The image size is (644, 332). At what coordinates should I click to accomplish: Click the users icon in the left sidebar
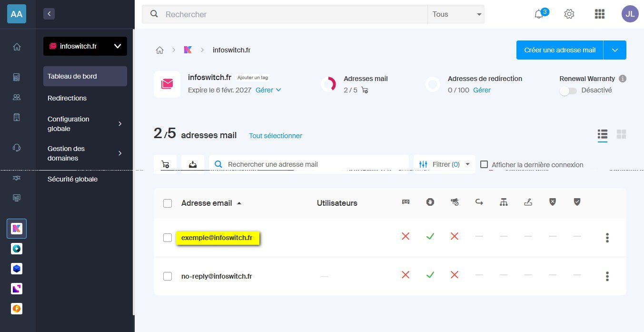tap(17, 97)
